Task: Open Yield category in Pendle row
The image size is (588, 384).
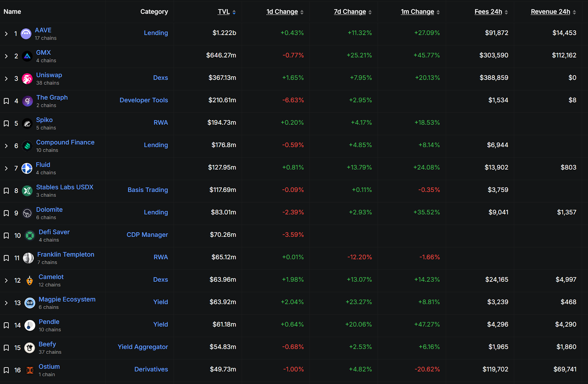Action: (x=161, y=324)
